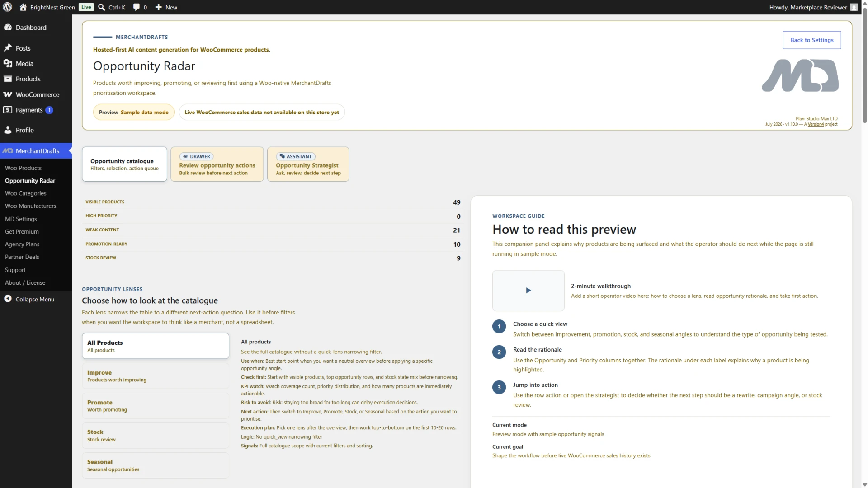
Task: Open MD Settings submenu item
Action: point(21,219)
